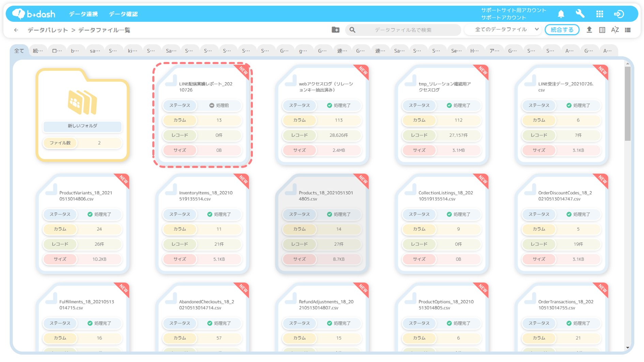Open RefundAdjustments_18 csv card

click(x=322, y=317)
